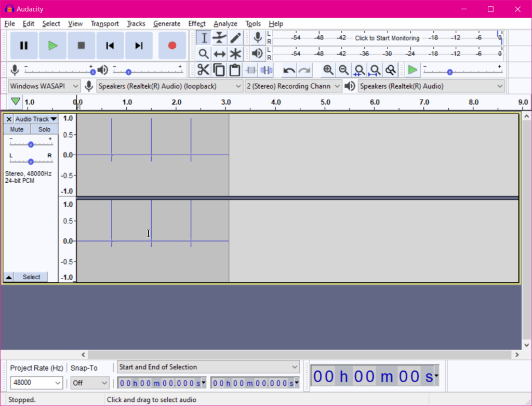
Task: Open the Tracks menu
Action: 136,24
